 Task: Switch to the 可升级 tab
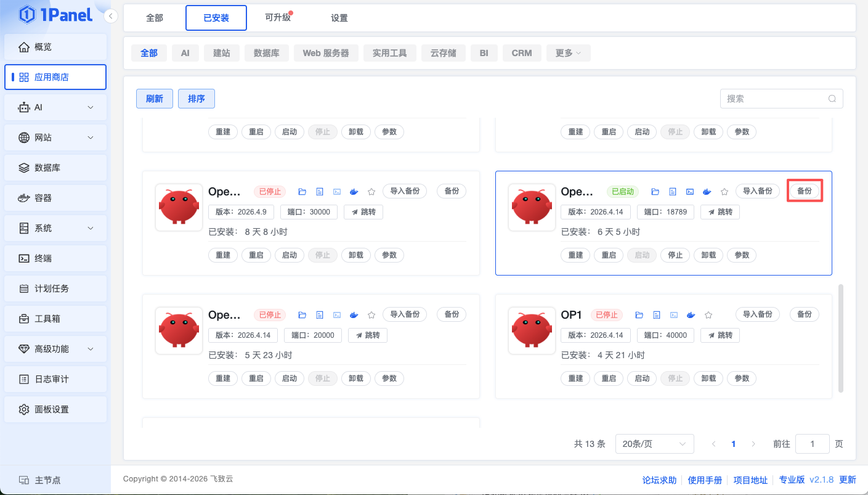(x=278, y=18)
